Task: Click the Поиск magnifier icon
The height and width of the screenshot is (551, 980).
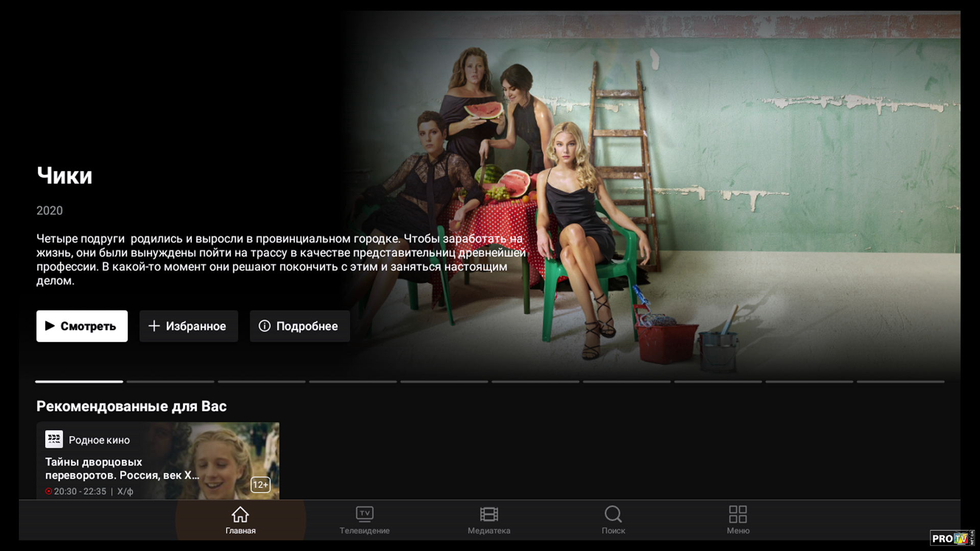Action: (613, 514)
